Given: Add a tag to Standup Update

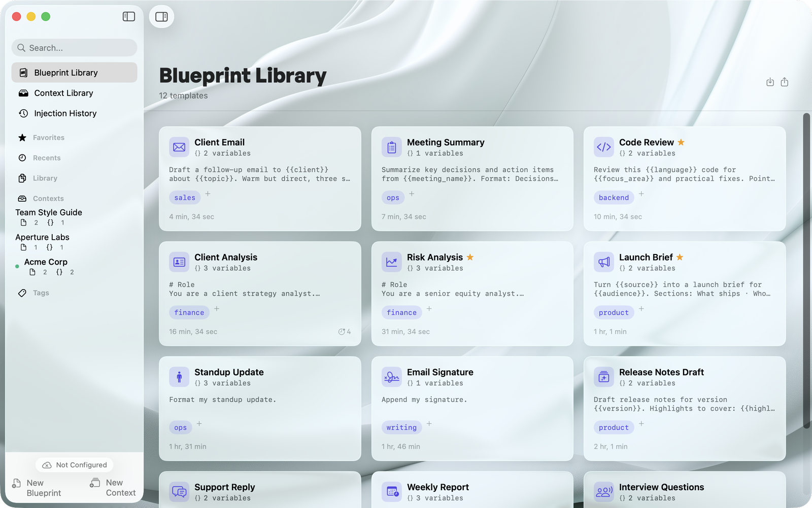Looking at the screenshot, I should 199,424.
